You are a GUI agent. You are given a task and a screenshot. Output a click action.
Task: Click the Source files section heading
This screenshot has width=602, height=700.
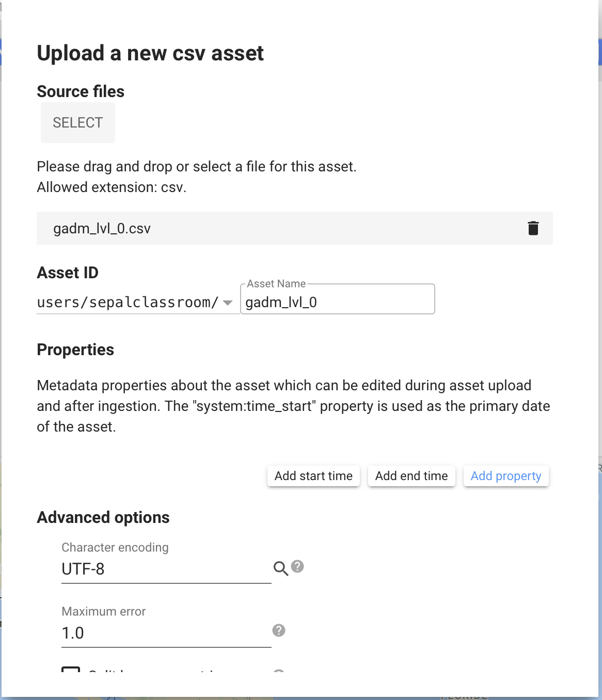(81, 91)
